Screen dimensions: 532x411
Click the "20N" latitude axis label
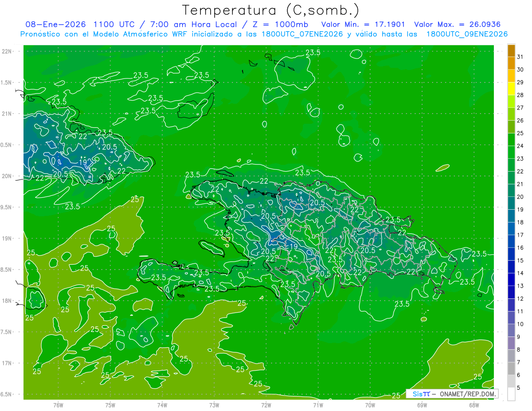coord(7,176)
